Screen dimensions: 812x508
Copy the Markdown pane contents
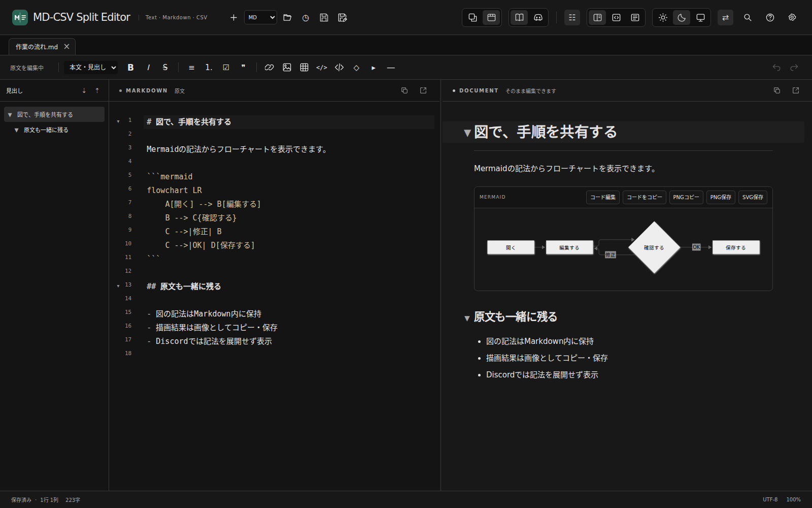(404, 90)
